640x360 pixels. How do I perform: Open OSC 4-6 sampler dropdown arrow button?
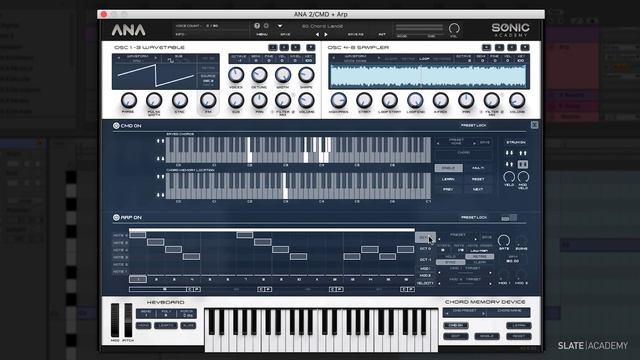525,47
